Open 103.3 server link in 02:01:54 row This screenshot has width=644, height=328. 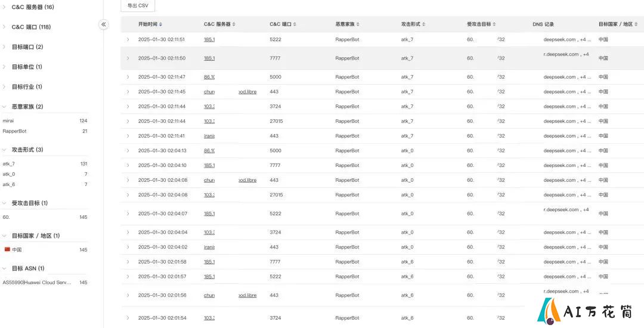coord(209,318)
